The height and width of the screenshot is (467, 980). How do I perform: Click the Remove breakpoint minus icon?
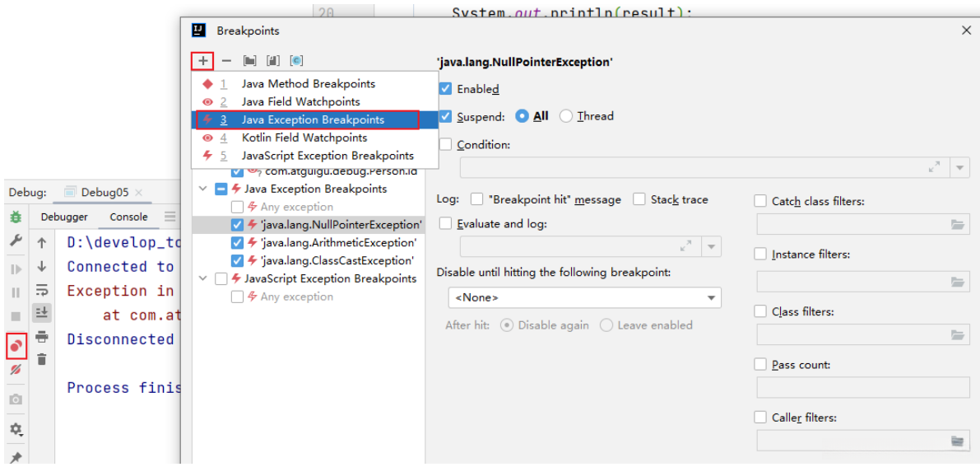point(227,61)
